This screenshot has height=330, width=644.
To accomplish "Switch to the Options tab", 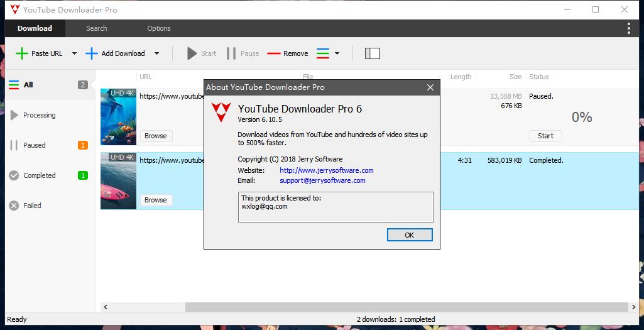I will click(x=159, y=28).
